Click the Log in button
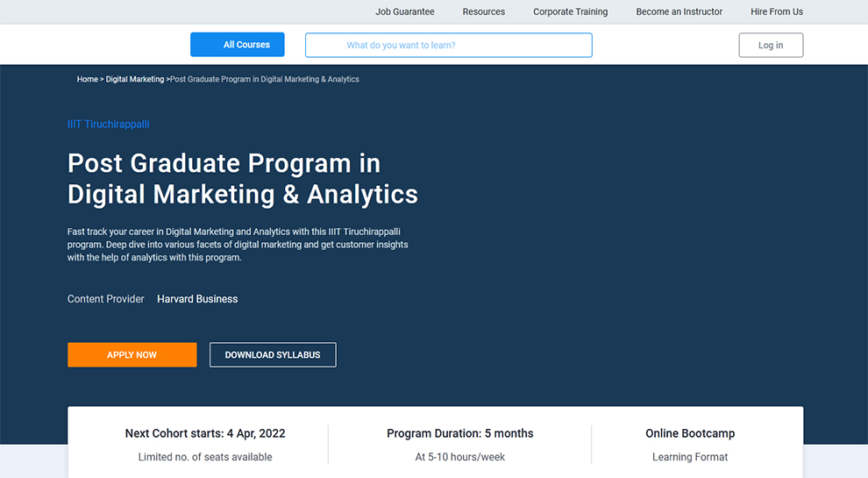Image resolution: width=868 pixels, height=478 pixels. [x=771, y=45]
